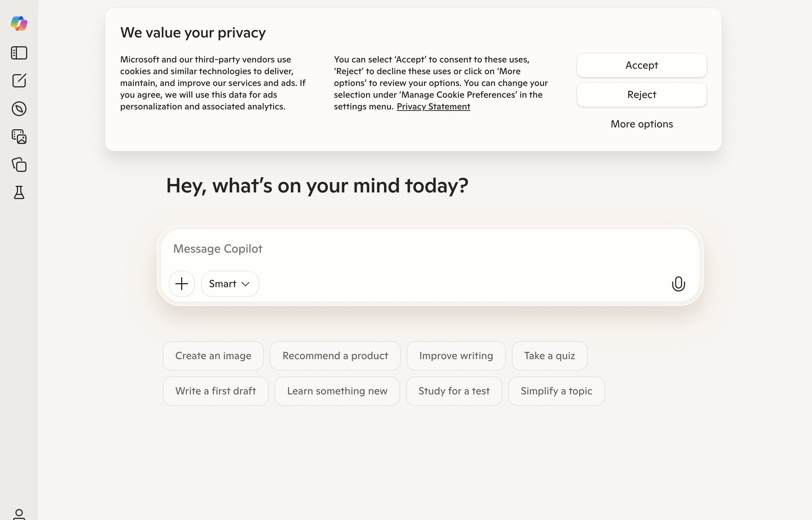Screen dimensions: 812x520
Task: Start a new chat via compose icon
Action: click(x=19, y=81)
